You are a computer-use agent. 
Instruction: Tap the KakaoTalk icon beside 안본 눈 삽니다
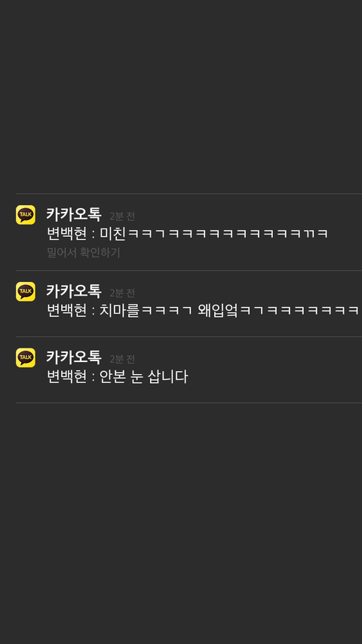coord(26,357)
